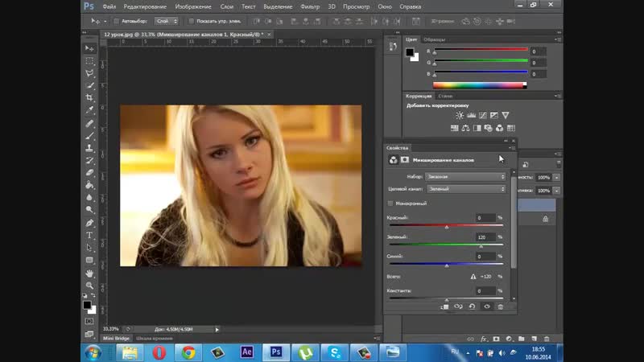Toggle adjustment layer visibility eye in Properties
The image size is (644, 362).
click(x=487, y=306)
